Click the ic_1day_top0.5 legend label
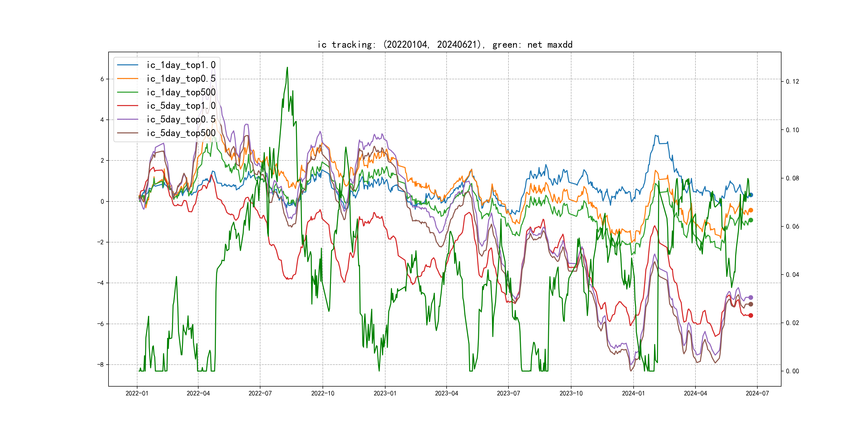 click(x=181, y=78)
